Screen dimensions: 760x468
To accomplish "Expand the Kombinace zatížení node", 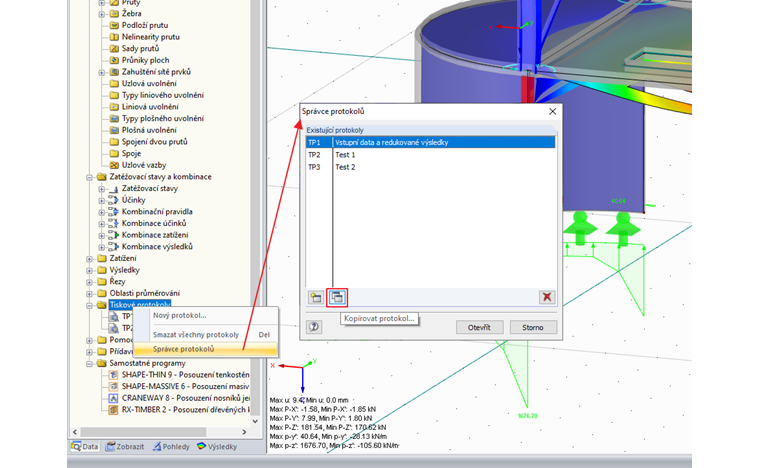I will click(102, 235).
